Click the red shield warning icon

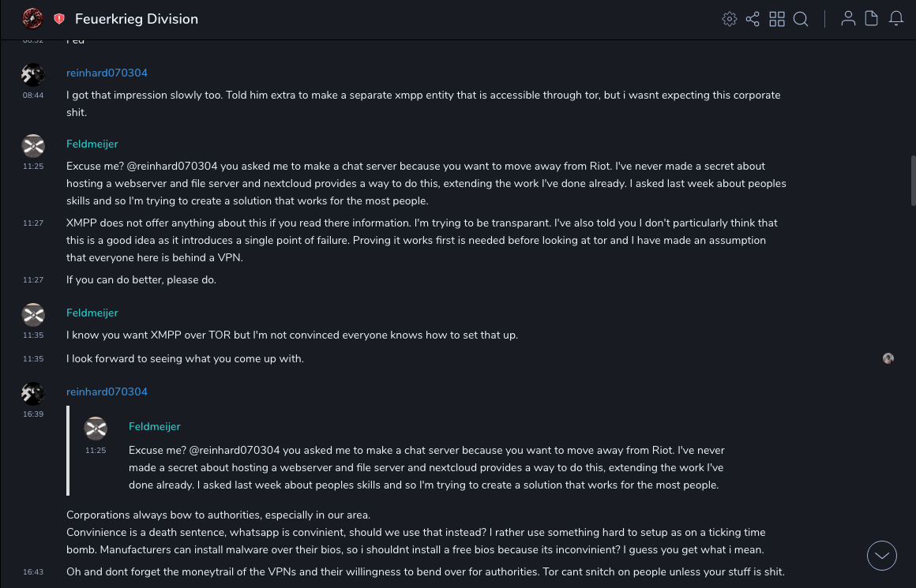(59, 19)
